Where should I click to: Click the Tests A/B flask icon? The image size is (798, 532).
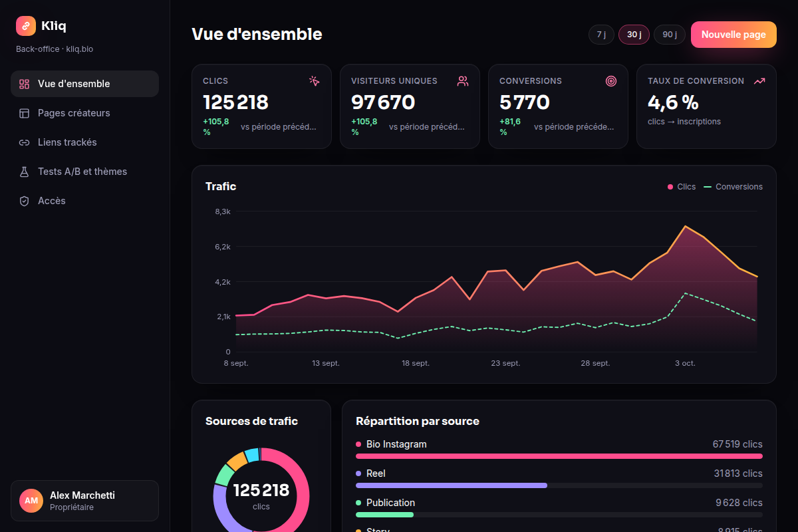pyautogui.click(x=25, y=172)
